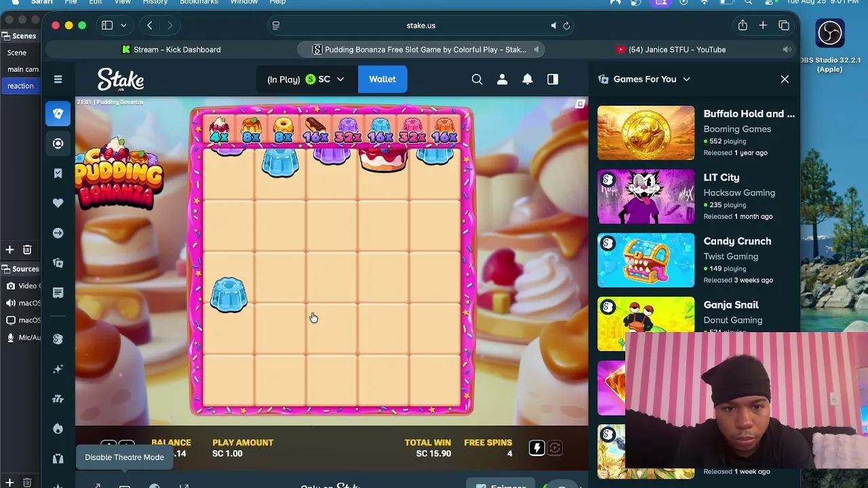
Task: Toggle the right side panel icon in Stake header
Action: [x=553, y=79]
